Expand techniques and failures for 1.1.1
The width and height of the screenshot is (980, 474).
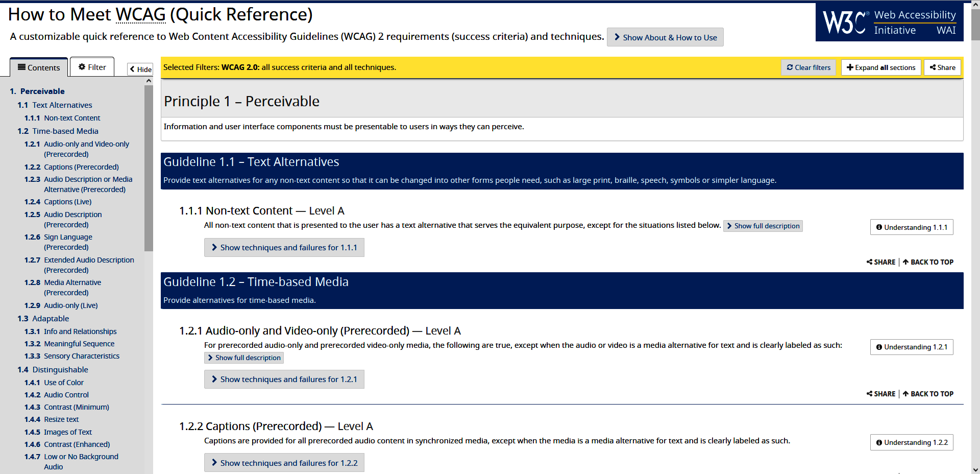(x=284, y=247)
